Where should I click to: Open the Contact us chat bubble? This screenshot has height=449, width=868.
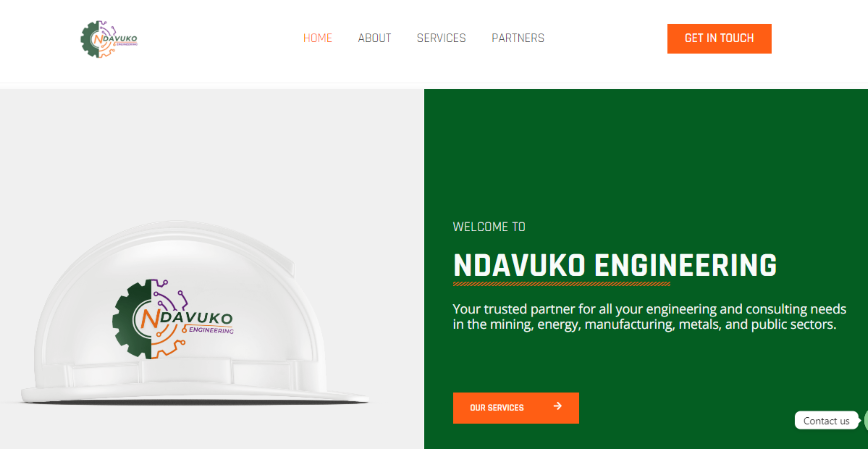pyautogui.click(x=826, y=420)
